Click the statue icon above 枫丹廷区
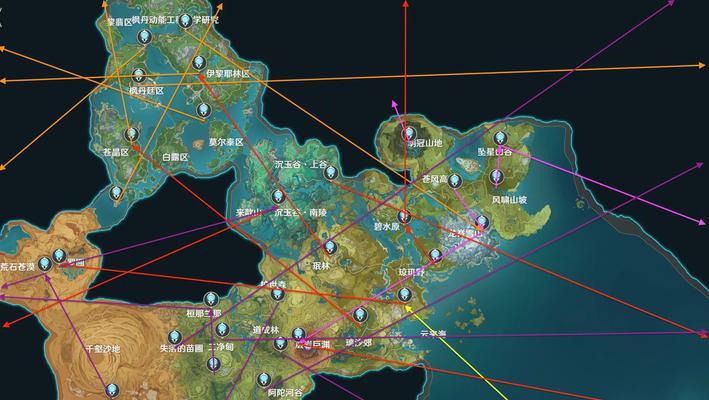Viewport: 709px width, 400px height. tap(139, 75)
